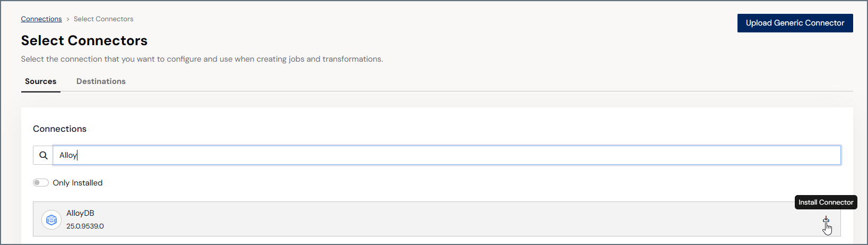This screenshot has height=245, width=868.
Task: Click the breadcrumb chevron separator
Action: point(68,19)
